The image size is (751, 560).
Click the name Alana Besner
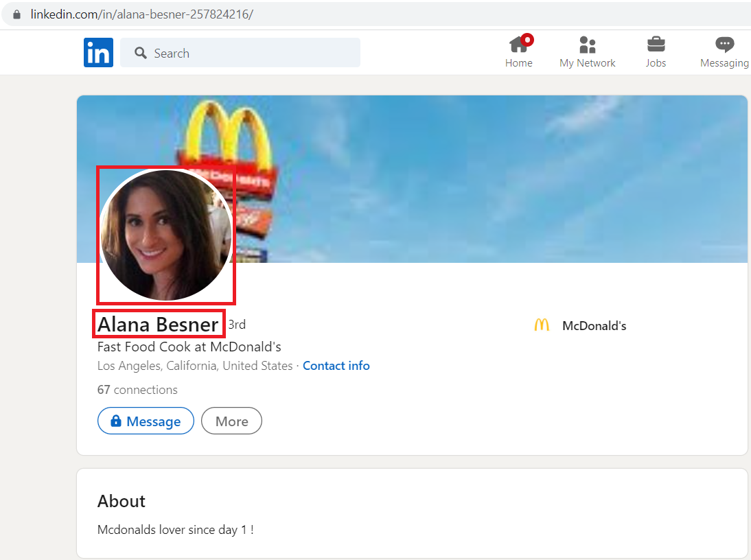coord(158,325)
